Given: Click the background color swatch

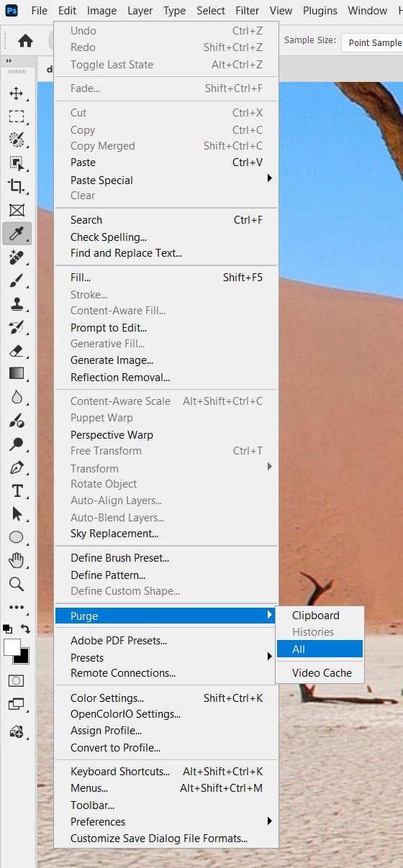Looking at the screenshot, I should click(x=24, y=657).
